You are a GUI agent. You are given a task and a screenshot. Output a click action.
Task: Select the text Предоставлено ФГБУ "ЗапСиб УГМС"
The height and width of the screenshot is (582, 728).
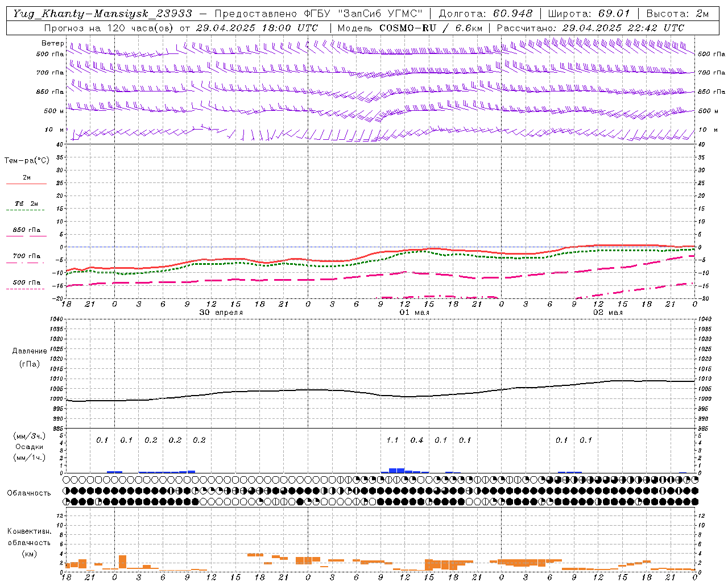[318, 13]
